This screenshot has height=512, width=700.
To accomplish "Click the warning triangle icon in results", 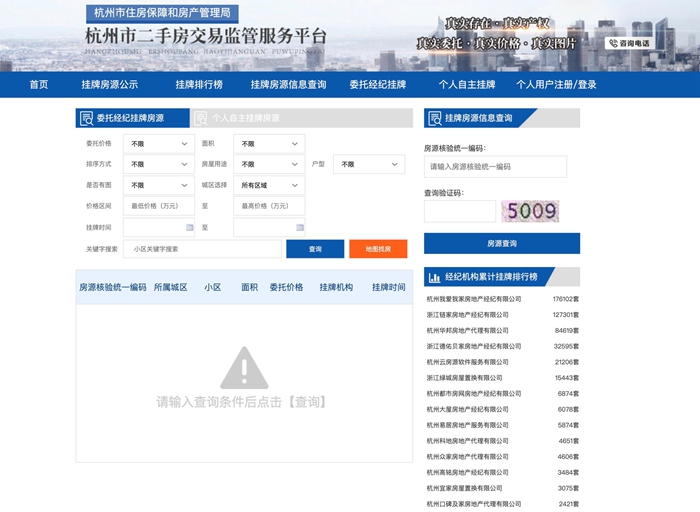I will tap(244, 368).
